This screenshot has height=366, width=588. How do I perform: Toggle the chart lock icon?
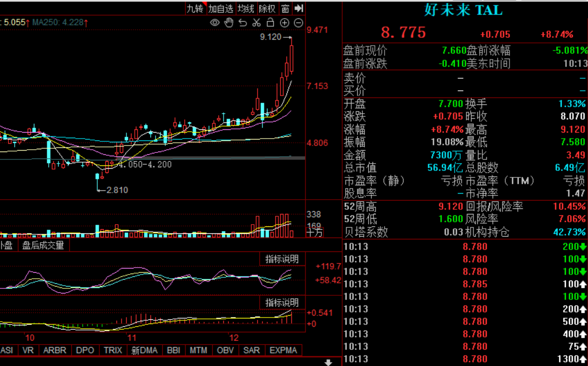click(271, 23)
